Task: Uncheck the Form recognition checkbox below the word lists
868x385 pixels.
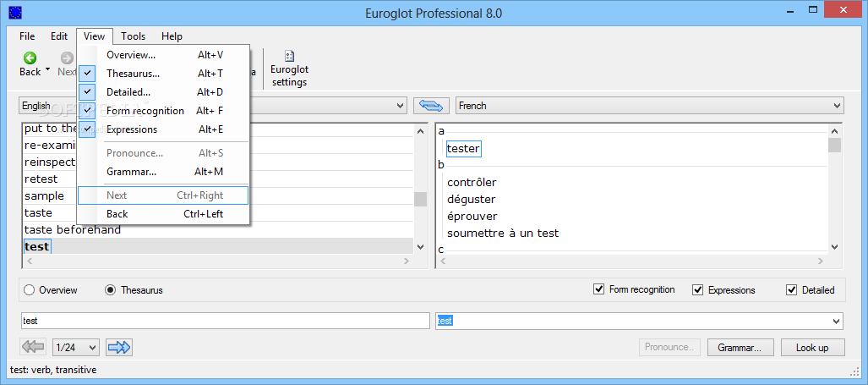Action: click(x=598, y=289)
